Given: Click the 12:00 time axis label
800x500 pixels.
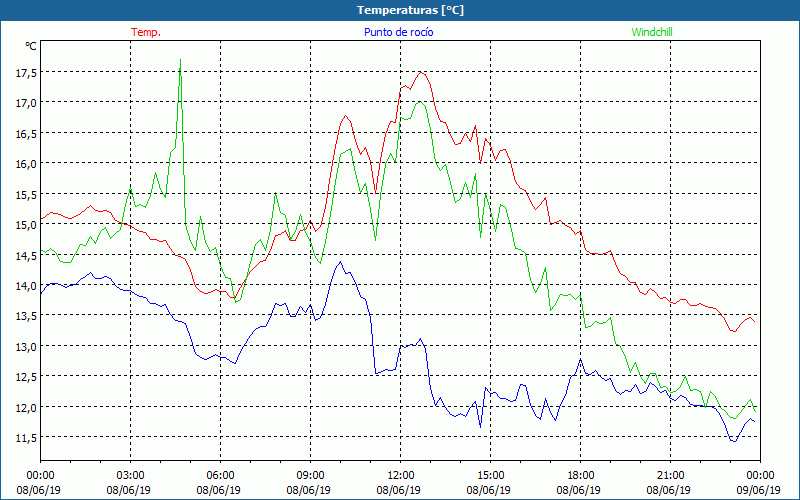Looking at the screenshot, I should (401, 475).
